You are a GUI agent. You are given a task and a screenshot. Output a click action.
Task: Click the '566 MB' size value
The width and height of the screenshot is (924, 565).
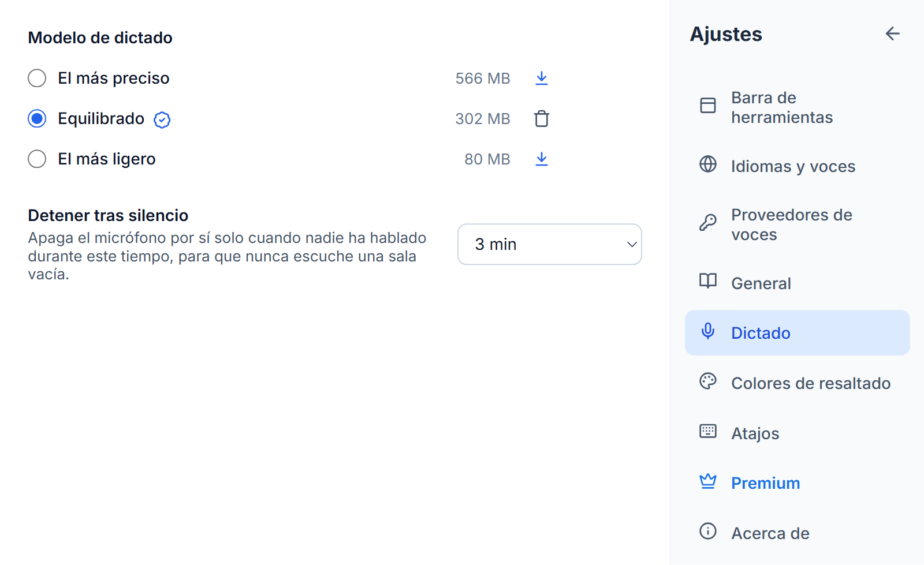pyautogui.click(x=483, y=78)
